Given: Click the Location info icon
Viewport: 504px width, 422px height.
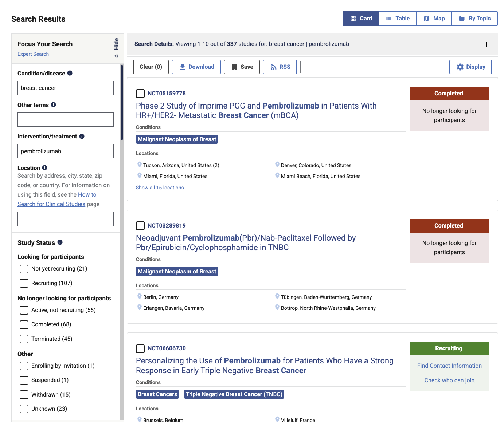Looking at the screenshot, I should (x=45, y=168).
